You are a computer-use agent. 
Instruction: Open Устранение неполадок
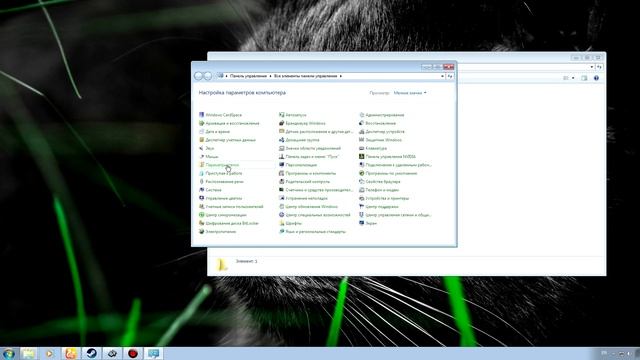point(303,198)
